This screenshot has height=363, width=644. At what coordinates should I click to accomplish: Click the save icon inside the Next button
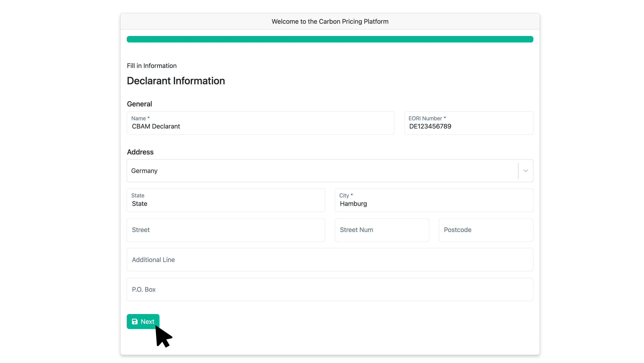[134, 321]
